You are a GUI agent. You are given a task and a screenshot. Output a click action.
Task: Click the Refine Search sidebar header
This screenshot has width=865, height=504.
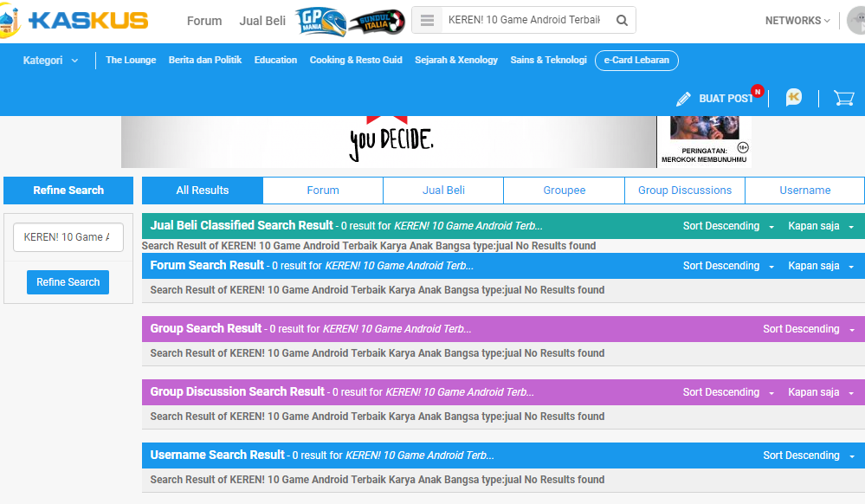tap(68, 191)
